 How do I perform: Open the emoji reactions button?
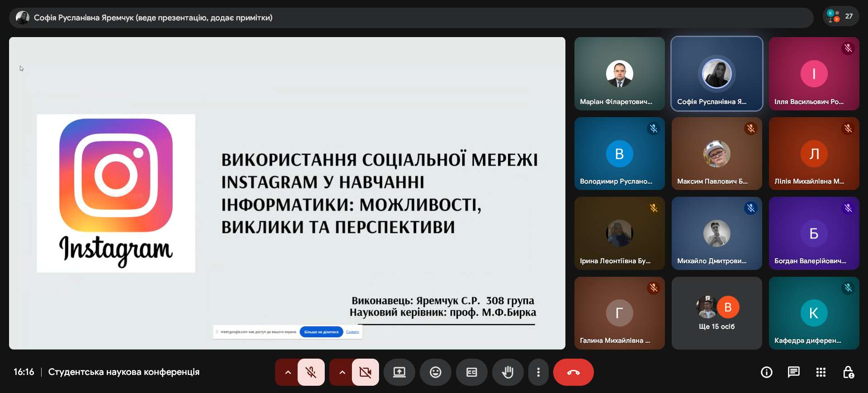point(436,372)
